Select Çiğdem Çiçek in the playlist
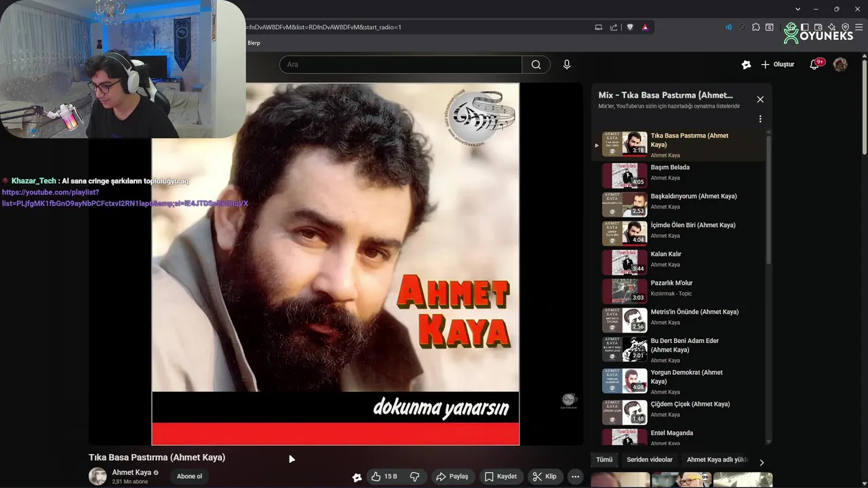The image size is (868, 488). click(x=678, y=411)
